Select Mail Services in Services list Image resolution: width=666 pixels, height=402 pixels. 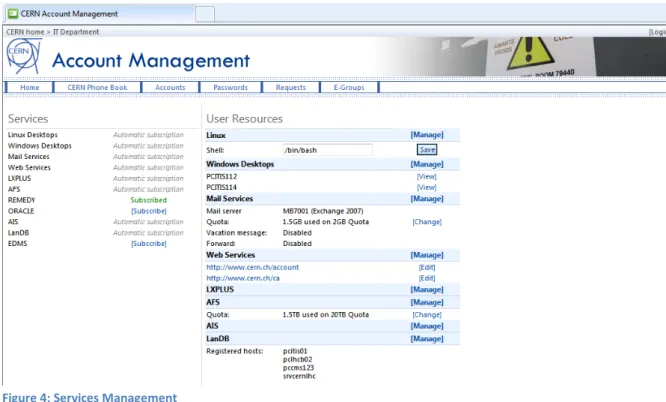(x=28, y=157)
